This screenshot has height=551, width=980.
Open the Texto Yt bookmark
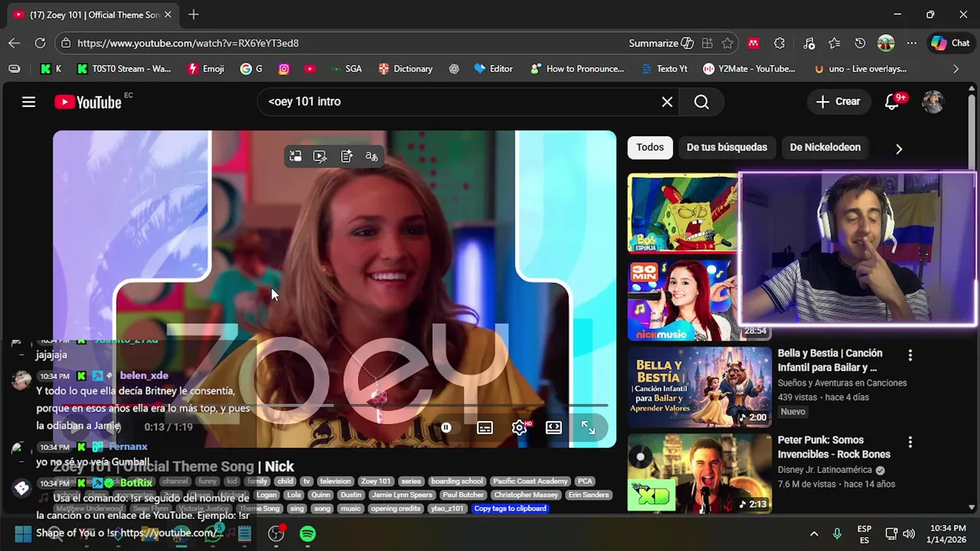(665, 69)
